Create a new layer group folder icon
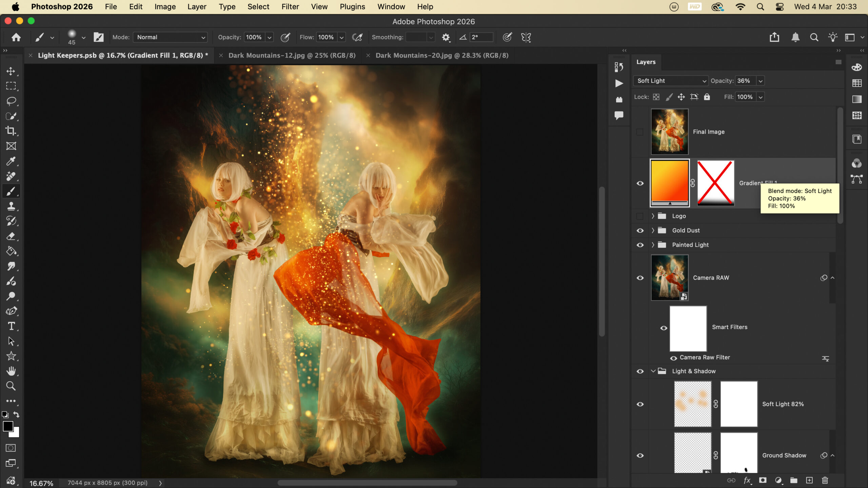 793,480
